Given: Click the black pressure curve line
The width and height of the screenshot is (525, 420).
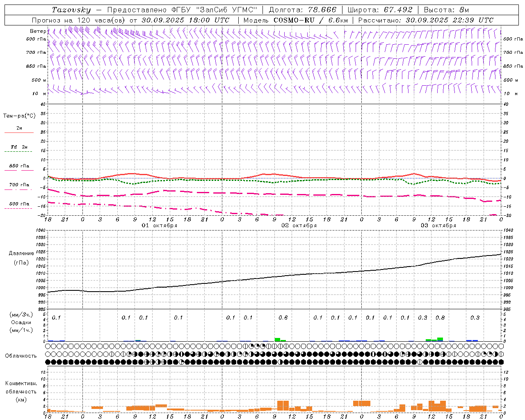Looking at the screenshot, I should point(274,277).
